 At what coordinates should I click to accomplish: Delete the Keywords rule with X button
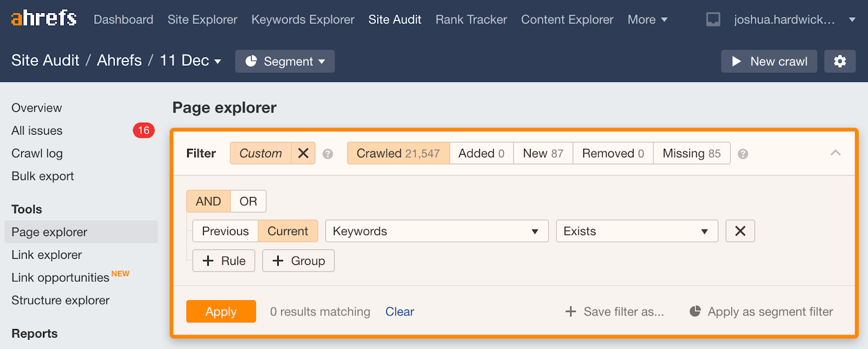(740, 231)
